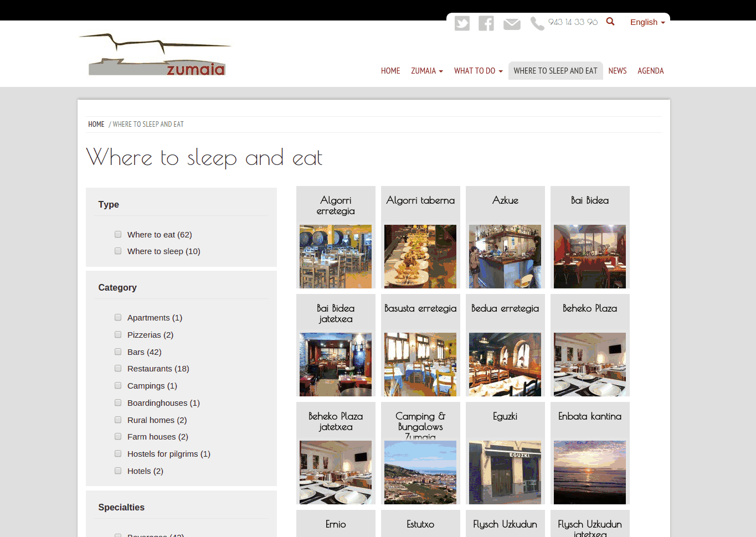Expand the ZUMAIA menu dropdown

click(x=427, y=71)
